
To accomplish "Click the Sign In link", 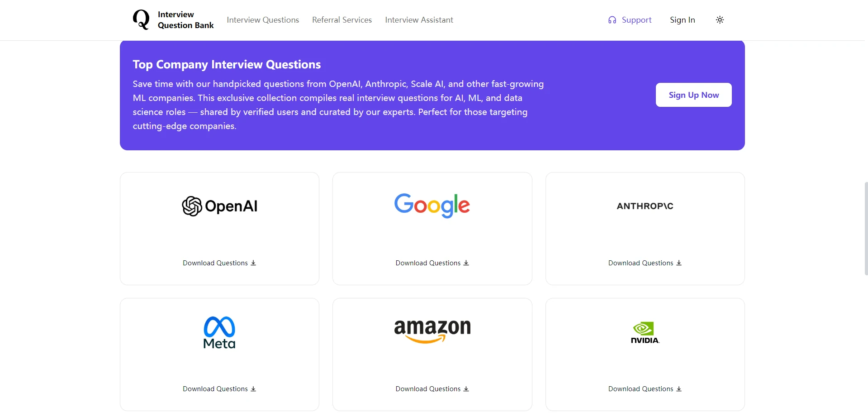I will click(682, 20).
